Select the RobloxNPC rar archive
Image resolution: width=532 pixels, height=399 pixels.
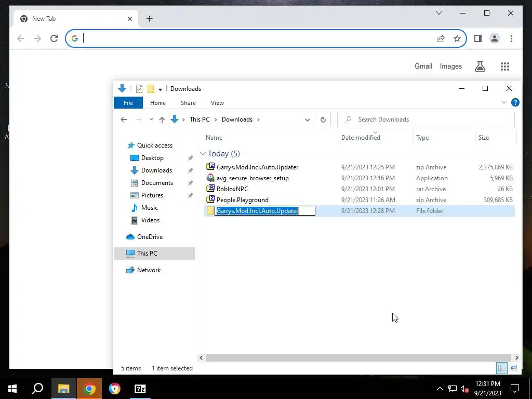click(232, 189)
